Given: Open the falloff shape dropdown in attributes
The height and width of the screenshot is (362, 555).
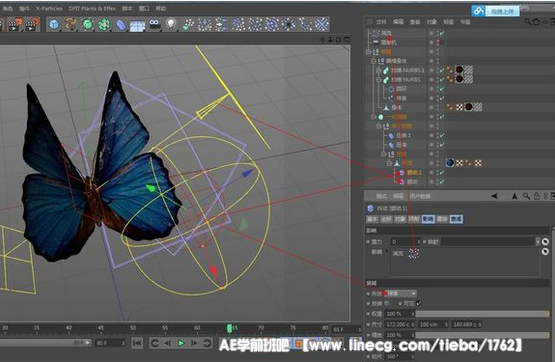Looking at the screenshot, I should point(402,293).
